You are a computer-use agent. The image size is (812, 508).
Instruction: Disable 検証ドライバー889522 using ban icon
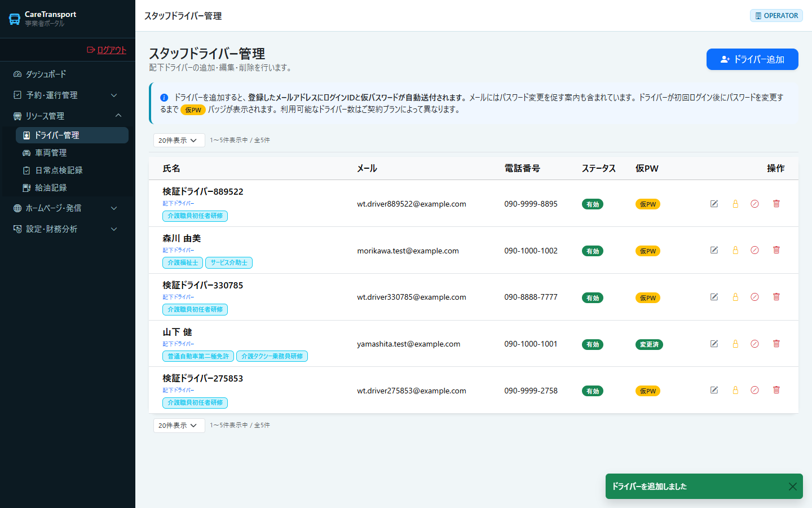pyautogui.click(x=754, y=204)
